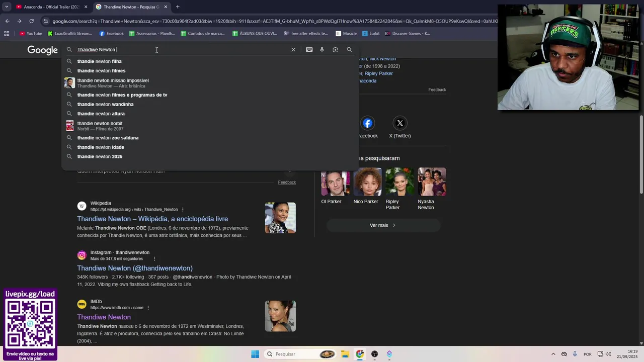Open the Chrome apps grid in bookmarks bar
Screen dimensions: 644x362
(7, 34)
